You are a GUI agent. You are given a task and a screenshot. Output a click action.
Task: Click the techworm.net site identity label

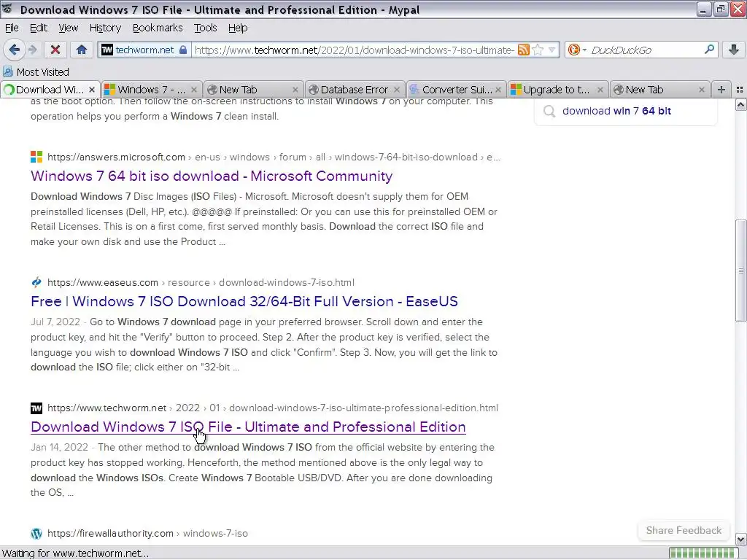coord(144,50)
